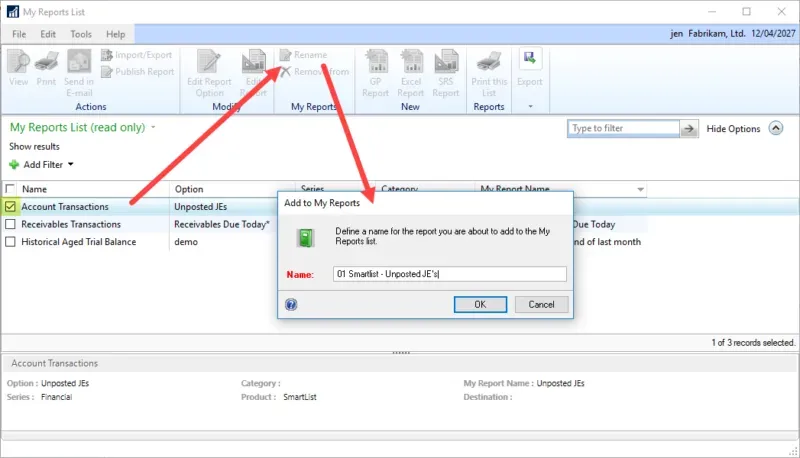Click the report Name text field
800x458 pixels.
coord(449,274)
